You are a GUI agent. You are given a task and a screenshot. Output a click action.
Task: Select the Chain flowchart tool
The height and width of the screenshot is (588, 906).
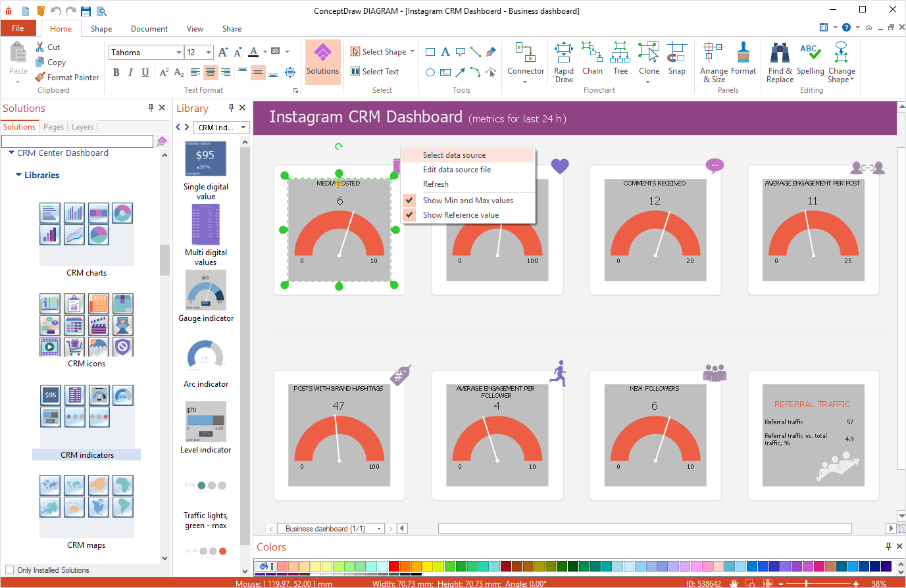point(592,59)
